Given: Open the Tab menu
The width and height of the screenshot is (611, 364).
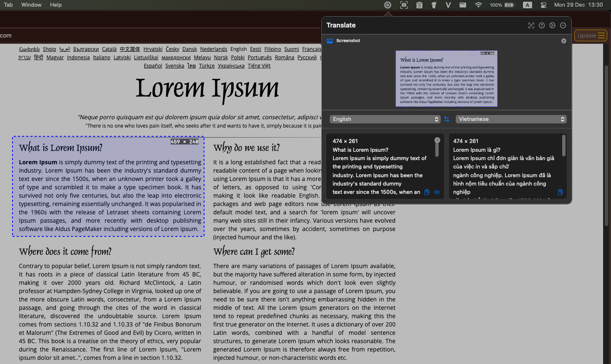Looking at the screenshot, I should click(x=8, y=5).
